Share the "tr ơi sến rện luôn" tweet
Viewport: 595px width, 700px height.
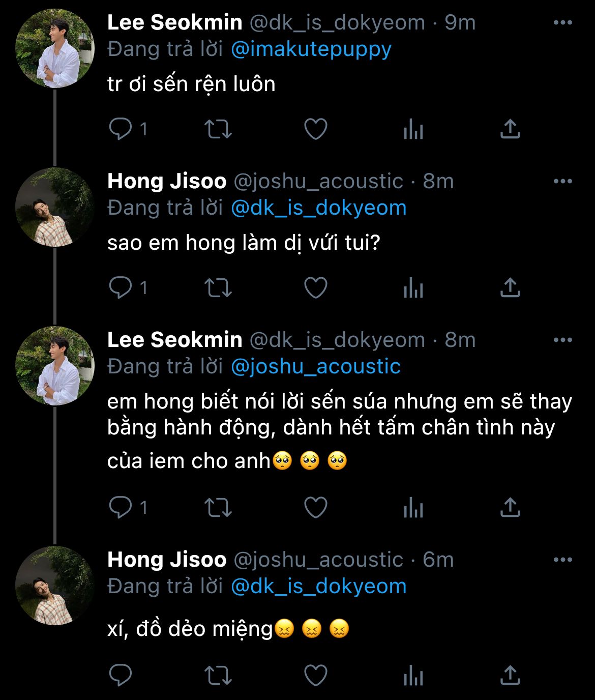point(510,129)
